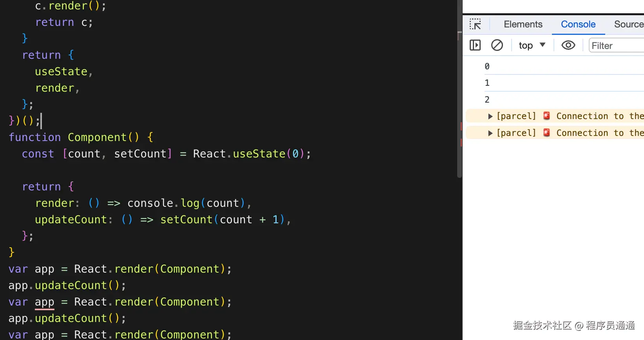Click the 'render,' line in return object
Screen dimensions: 644x340
(57, 88)
